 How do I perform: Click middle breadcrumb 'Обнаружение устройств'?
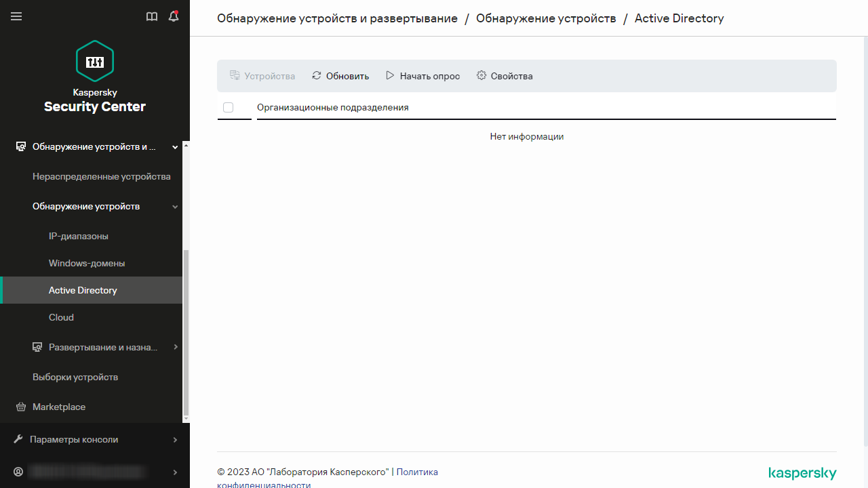tap(546, 18)
